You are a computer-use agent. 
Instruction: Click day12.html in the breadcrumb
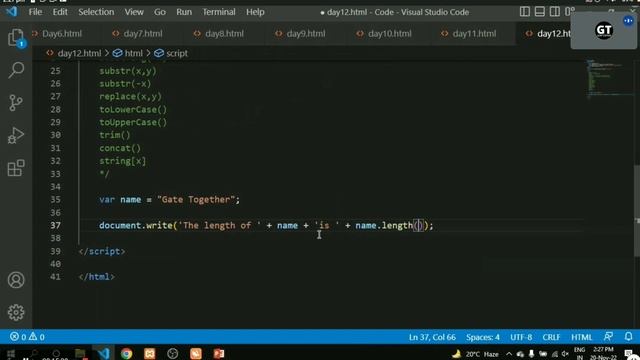pyautogui.click(x=79, y=53)
